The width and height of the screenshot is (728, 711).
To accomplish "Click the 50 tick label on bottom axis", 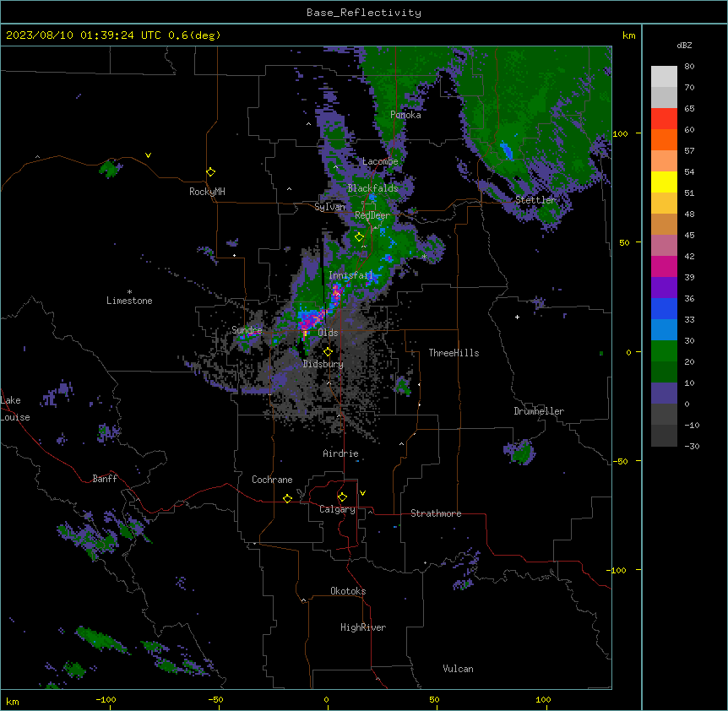I will point(434,699).
